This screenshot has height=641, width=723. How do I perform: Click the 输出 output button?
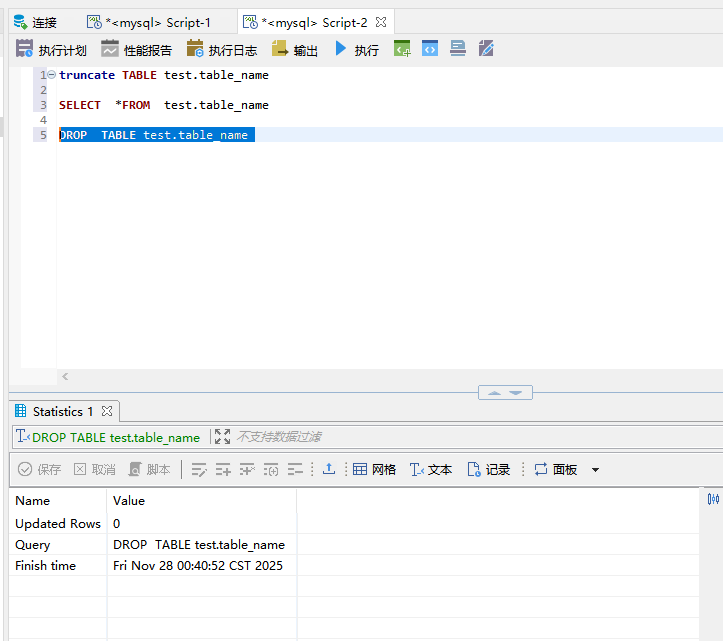[x=295, y=49]
